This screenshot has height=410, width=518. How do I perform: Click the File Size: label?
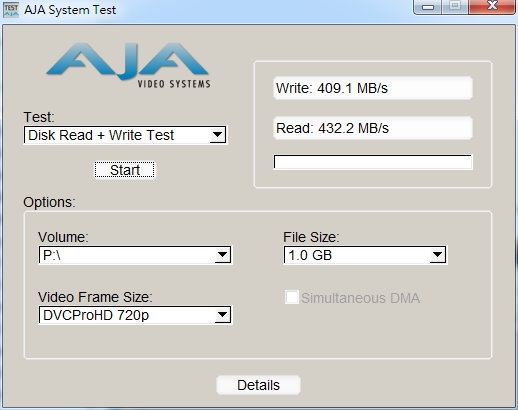[x=311, y=237]
